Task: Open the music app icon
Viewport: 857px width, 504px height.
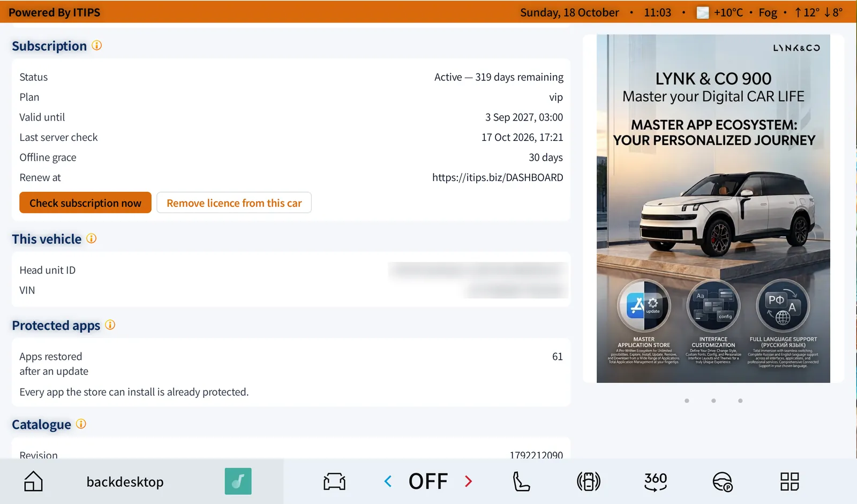Action: pyautogui.click(x=238, y=481)
